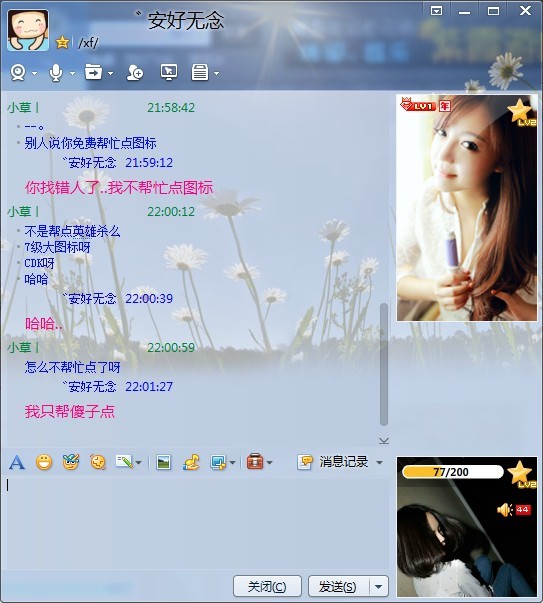Open the send file folder icon
Viewport: 543px width, 603px height.
point(93,72)
